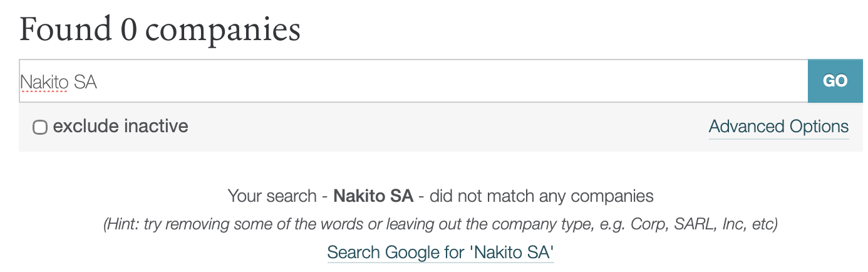Viewport: 868px width, 272px height.
Task: Click the italic hint text about company type
Action: click(440, 224)
